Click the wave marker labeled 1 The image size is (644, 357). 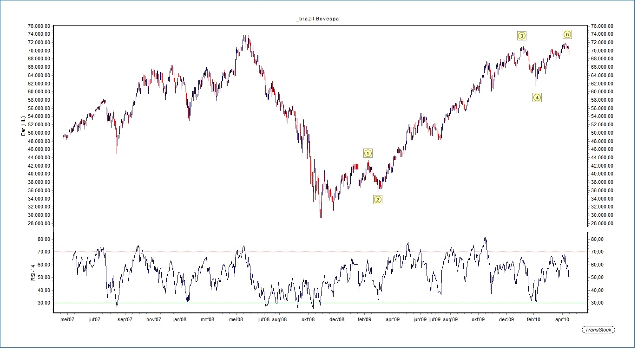368,153
